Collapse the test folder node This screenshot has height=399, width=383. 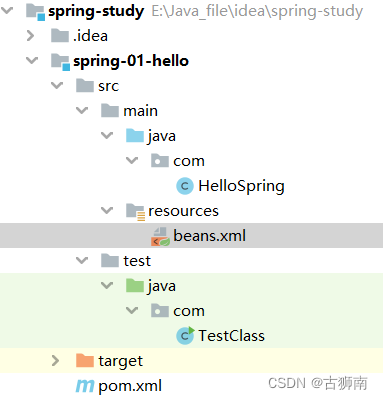tap(82, 260)
